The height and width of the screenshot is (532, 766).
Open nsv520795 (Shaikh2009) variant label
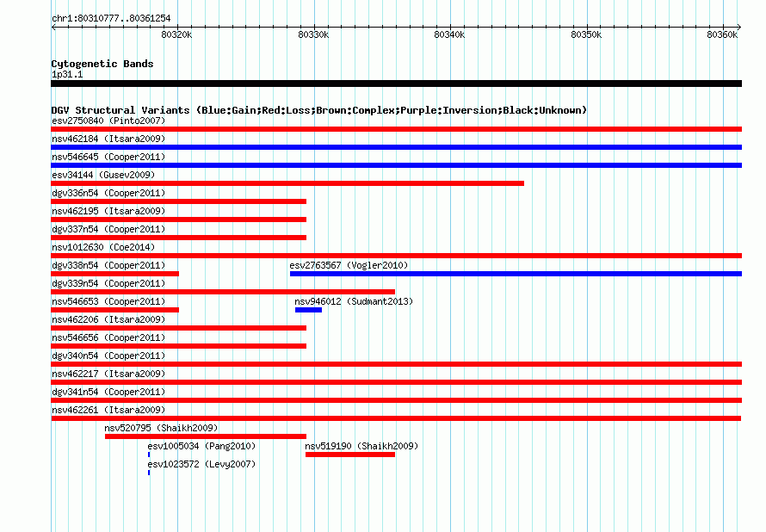tap(161, 428)
